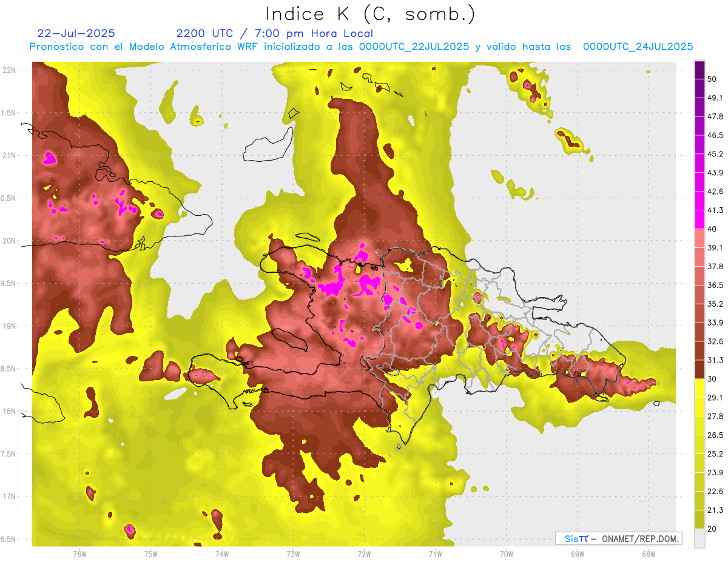Select the '75W' longitude label
728x562 pixels.
tap(150, 554)
